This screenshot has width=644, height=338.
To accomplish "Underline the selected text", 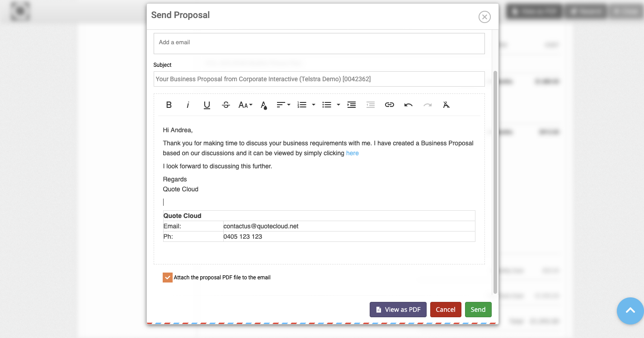I will 207,105.
